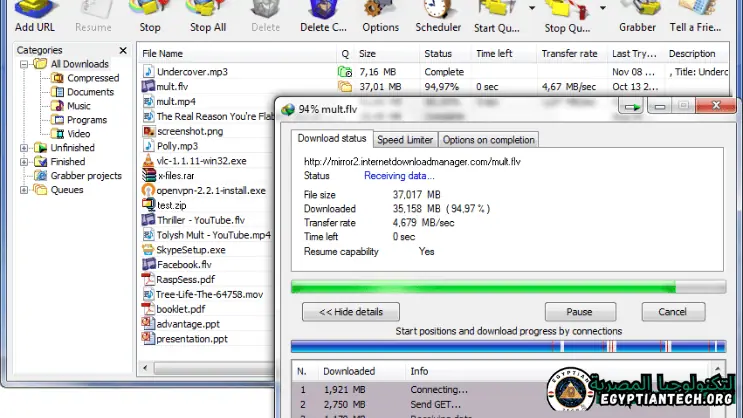Select x-files.rar file row
This screenshot has width=743, height=418.
tap(176, 176)
